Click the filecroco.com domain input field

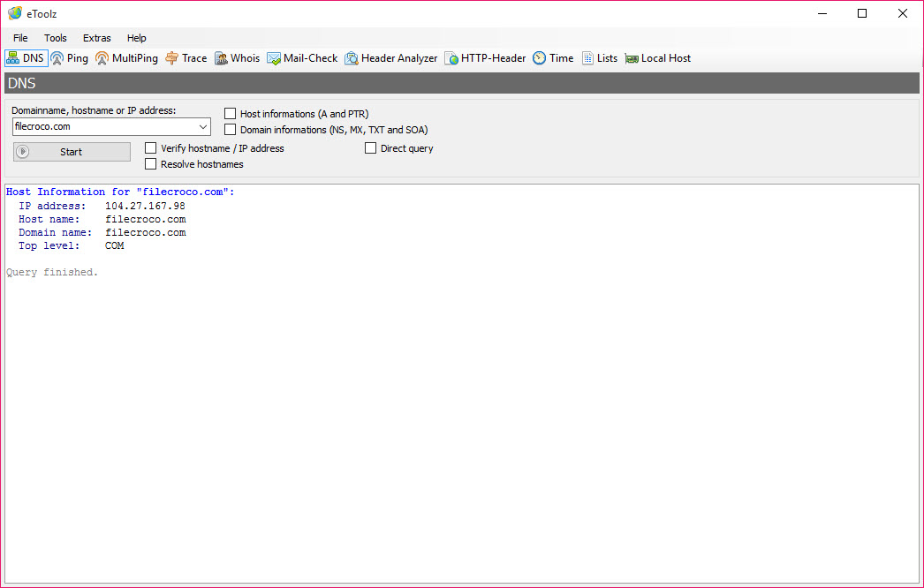pyautogui.click(x=102, y=127)
